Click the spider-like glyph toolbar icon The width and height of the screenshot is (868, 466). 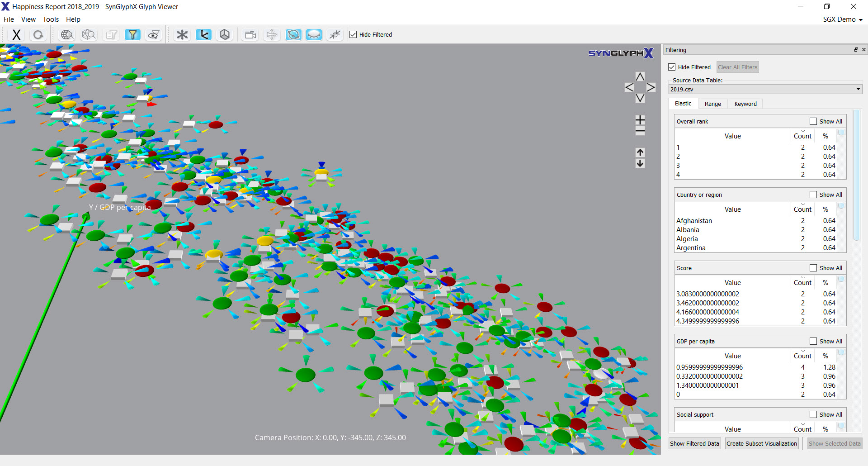335,35
